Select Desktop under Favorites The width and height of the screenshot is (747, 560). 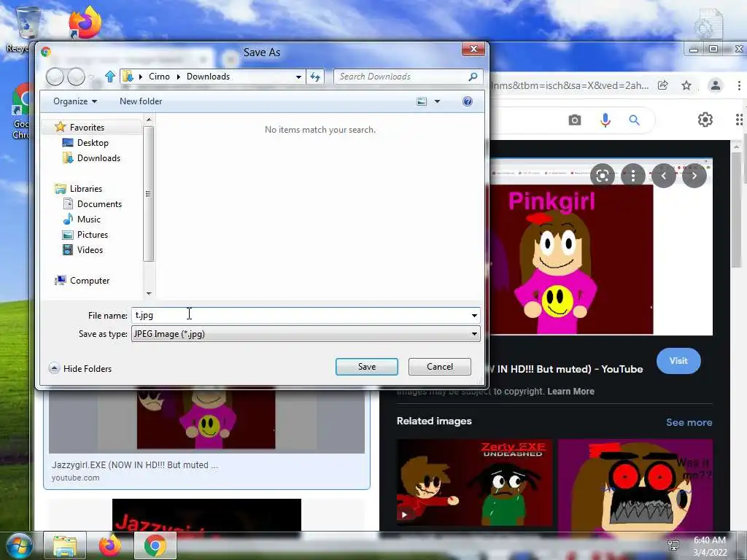pyautogui.click(x=93, y=143)
